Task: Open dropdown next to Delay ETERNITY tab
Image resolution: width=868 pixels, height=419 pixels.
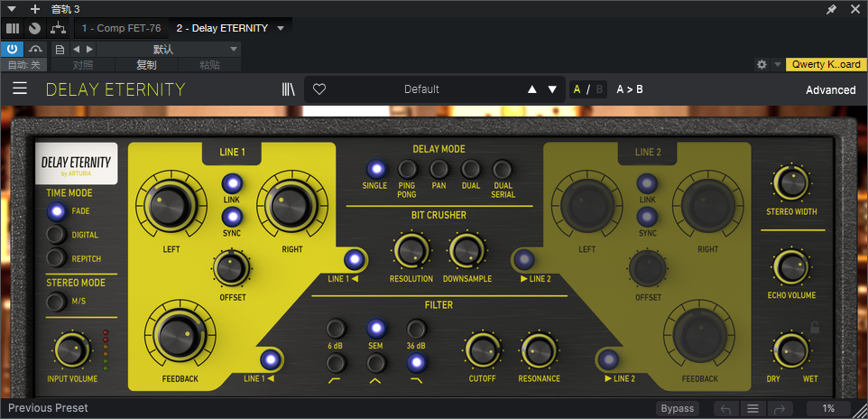Action: pos(281,28)
